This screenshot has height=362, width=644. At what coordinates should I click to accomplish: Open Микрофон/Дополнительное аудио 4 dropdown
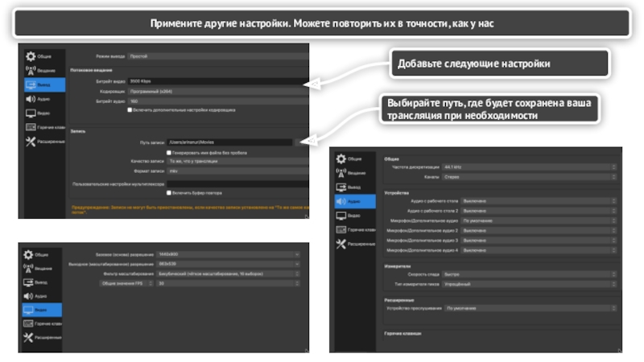tap(539, 250)
